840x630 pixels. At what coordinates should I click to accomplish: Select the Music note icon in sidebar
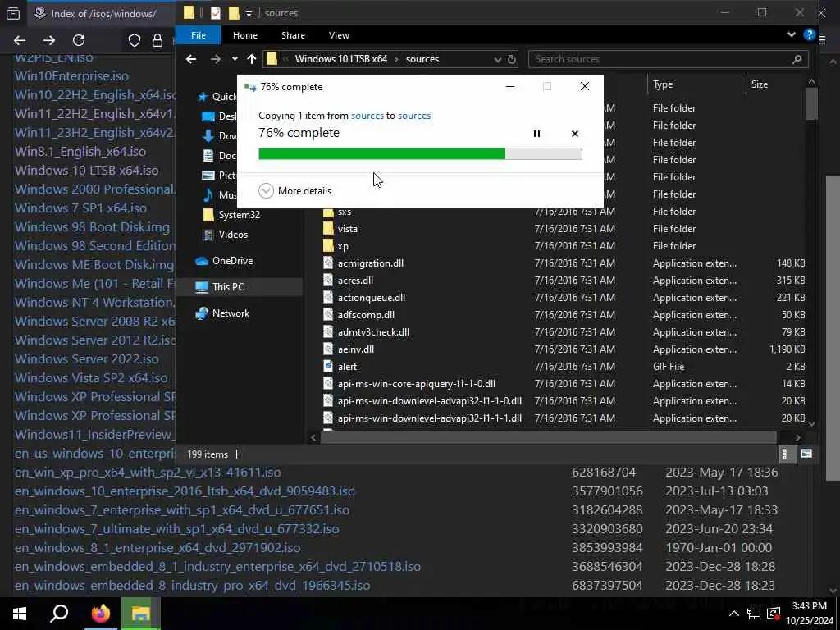[x=208, y=195]
